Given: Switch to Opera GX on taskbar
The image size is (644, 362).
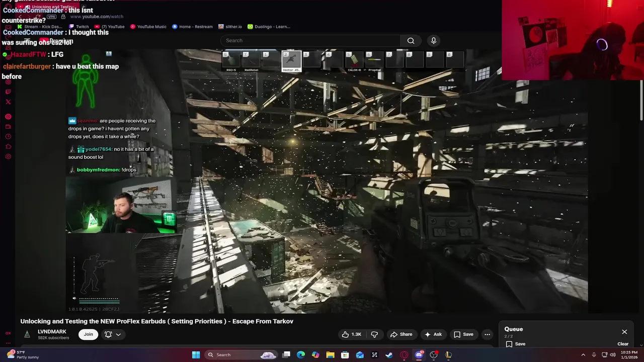Looking at the screenshot, I should [404, 355].
